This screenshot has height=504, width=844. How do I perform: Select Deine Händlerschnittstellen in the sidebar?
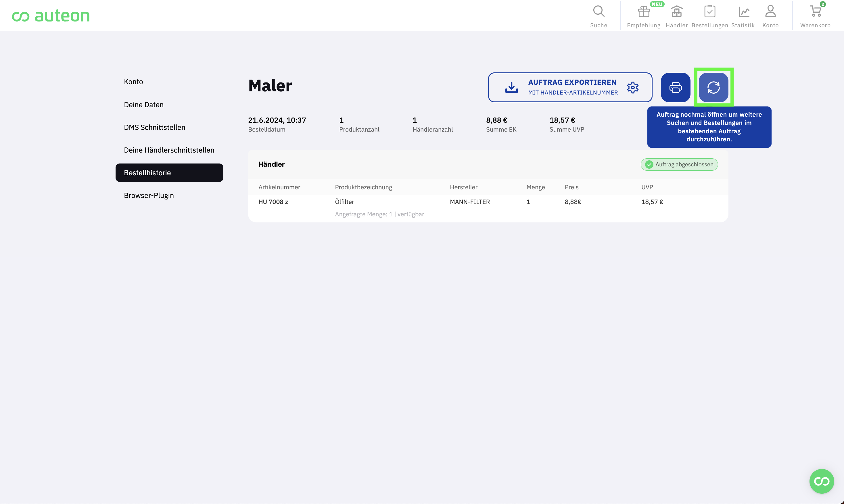[169, 150]
